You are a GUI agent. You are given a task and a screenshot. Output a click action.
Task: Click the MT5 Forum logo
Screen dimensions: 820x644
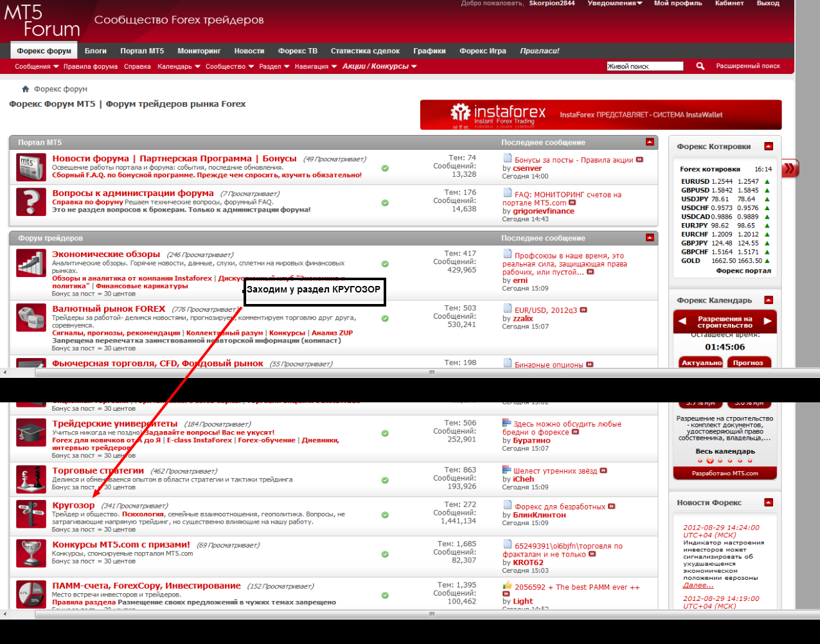[42, 21]
